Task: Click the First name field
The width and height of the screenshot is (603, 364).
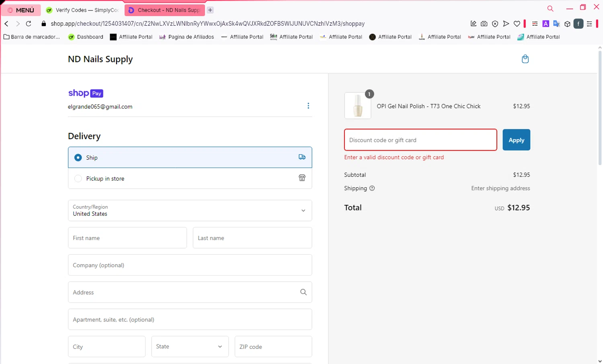Action: (127, 238)
